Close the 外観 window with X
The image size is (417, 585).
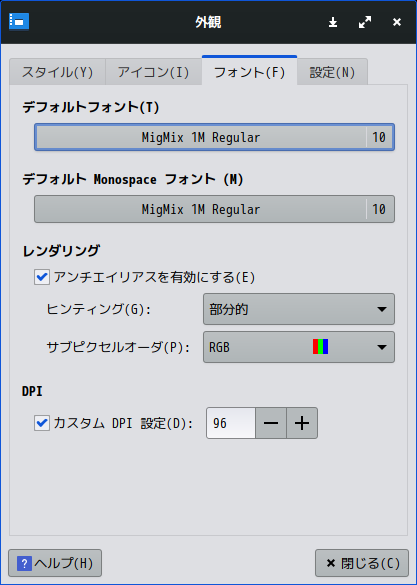397,22
